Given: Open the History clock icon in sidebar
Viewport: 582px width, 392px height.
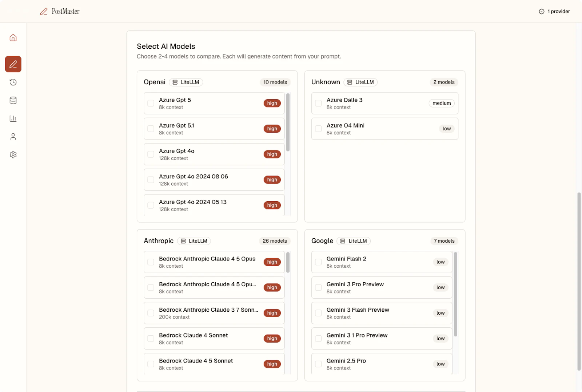Looking at the screenshot, I should pos(13,82).
